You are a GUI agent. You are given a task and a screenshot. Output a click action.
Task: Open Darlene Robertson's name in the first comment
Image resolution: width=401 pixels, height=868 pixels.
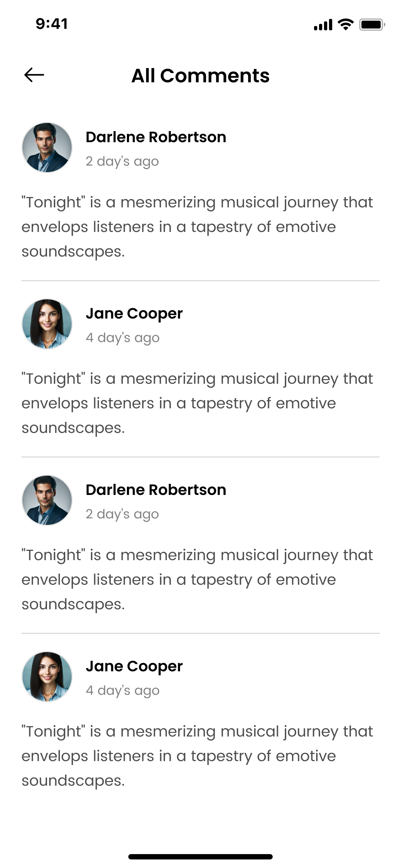156,137
